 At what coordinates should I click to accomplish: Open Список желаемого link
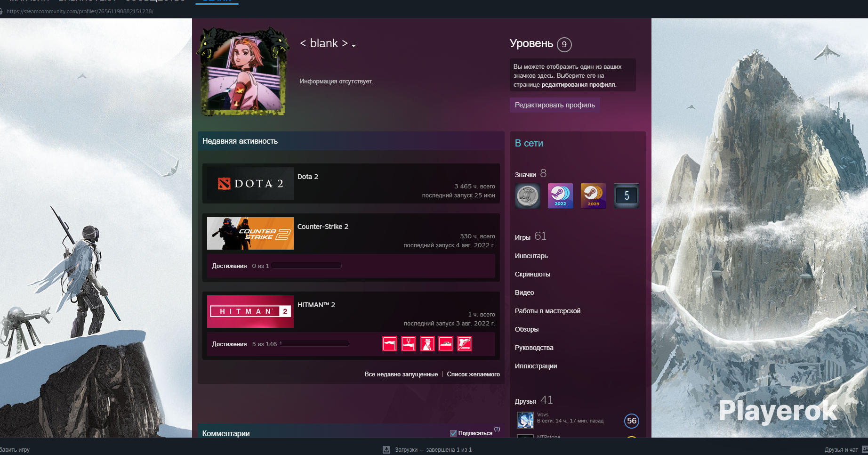[473, 374]
